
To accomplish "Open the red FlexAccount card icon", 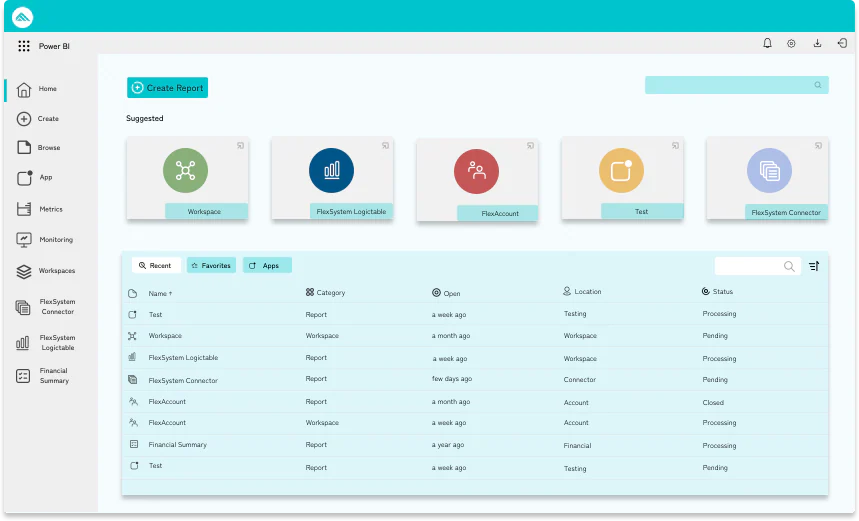I will coord(476,171).
